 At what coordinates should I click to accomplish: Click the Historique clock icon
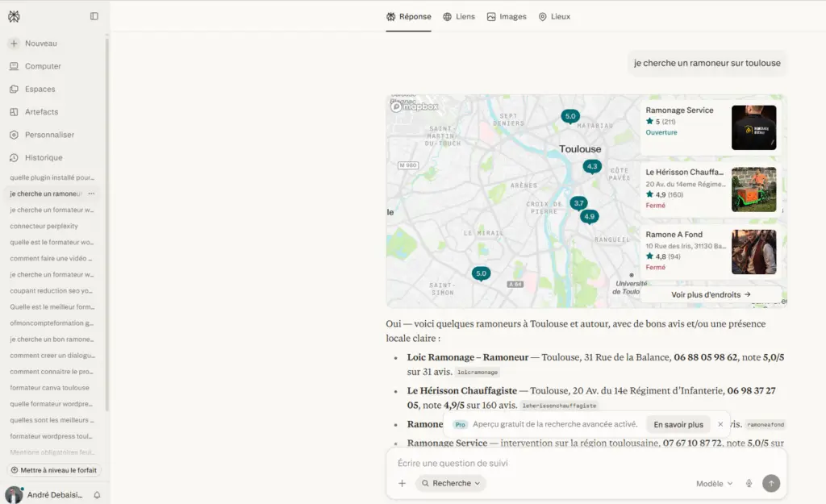click(x=15, y=157)
